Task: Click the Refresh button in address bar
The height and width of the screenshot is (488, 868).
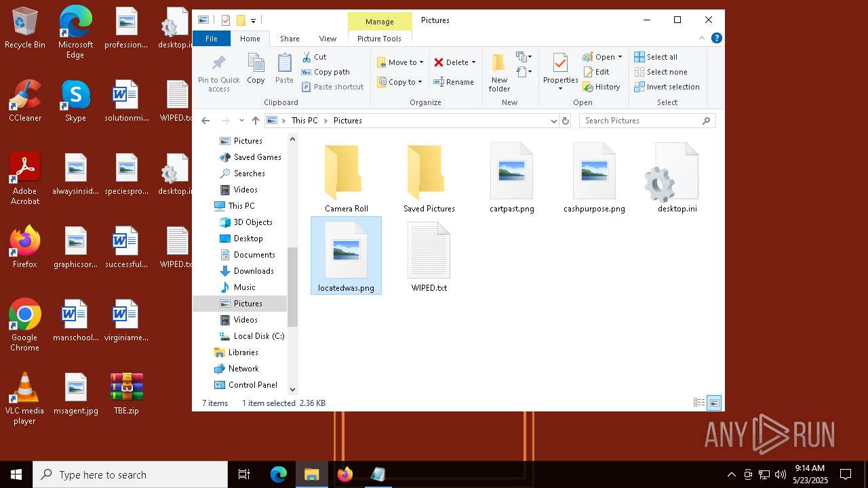Action: pos(566,121)
